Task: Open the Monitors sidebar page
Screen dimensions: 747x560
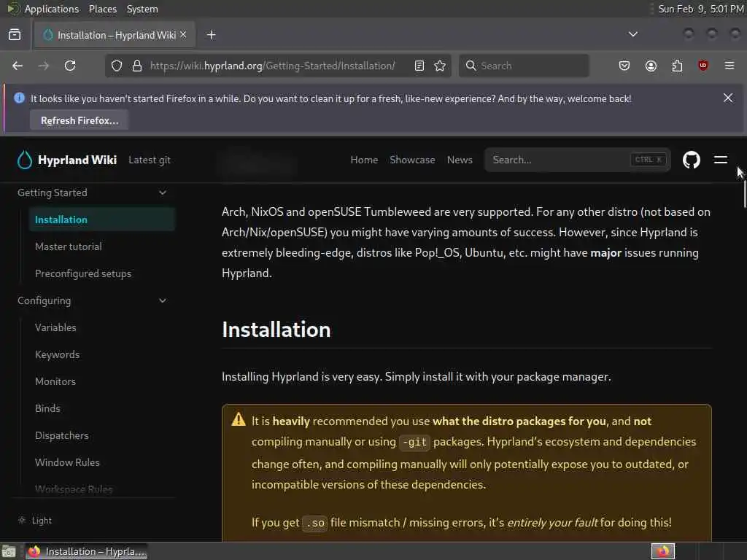Action: click(x=55, y=381)
